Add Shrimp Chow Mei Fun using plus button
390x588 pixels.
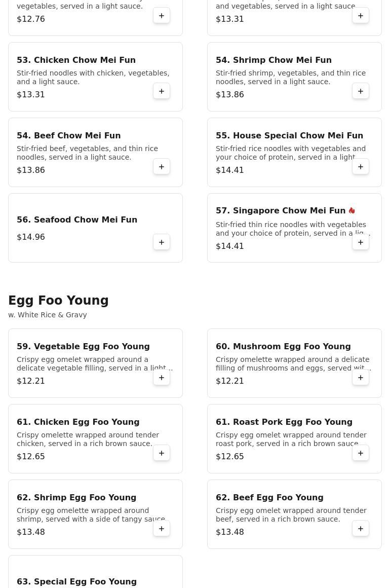361,91
